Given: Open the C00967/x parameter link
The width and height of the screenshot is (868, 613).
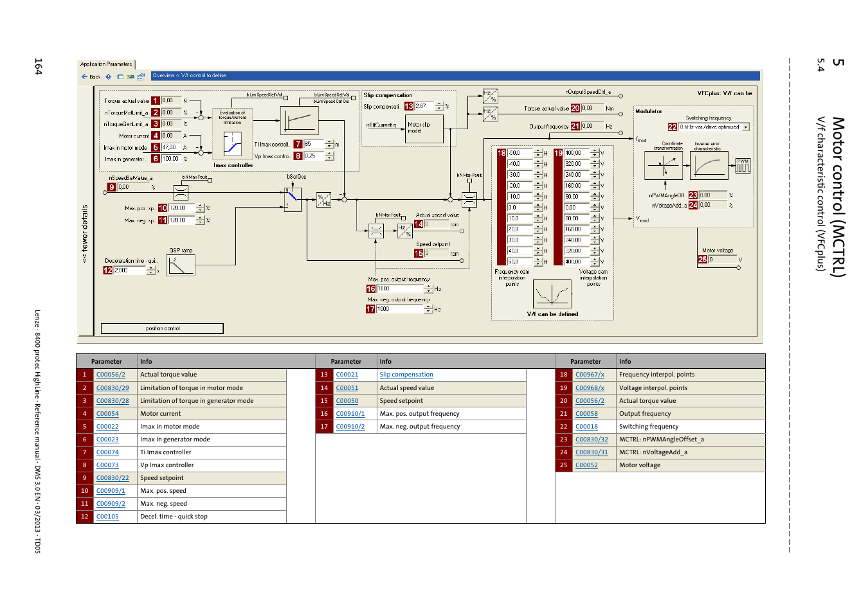Looking at the screenshot, I should (x=590, y=375).
